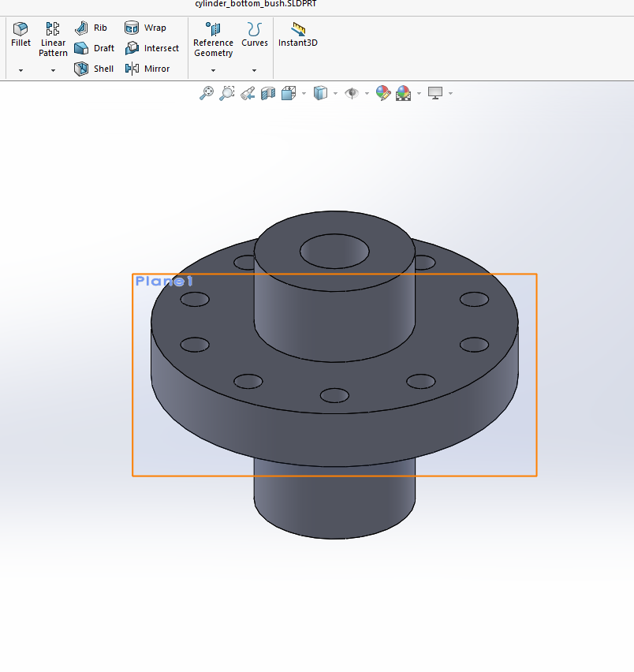Viewport: 634px width, 672px height.
Task: Select the Fillet tool
Action: (x=21, y=35)
